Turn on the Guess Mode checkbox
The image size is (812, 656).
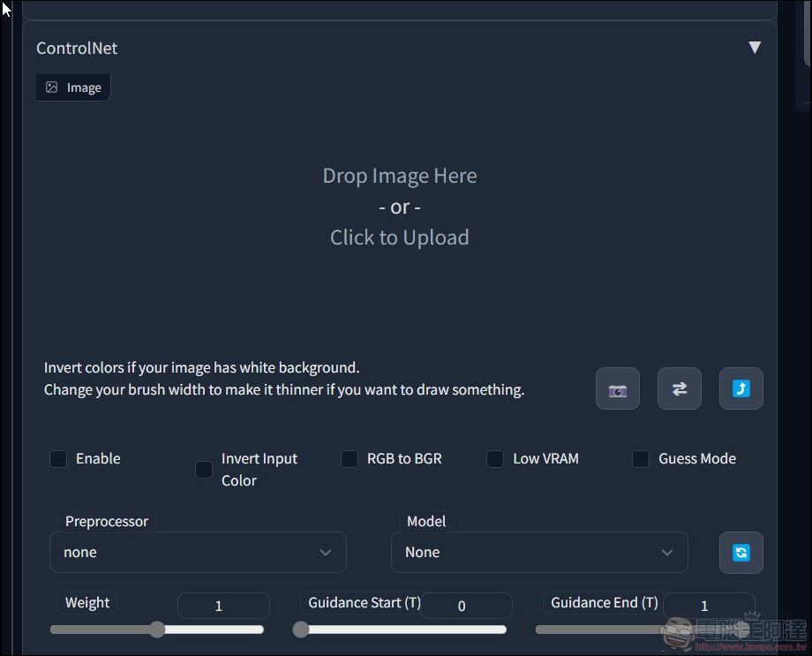click(x=641, y=458)
